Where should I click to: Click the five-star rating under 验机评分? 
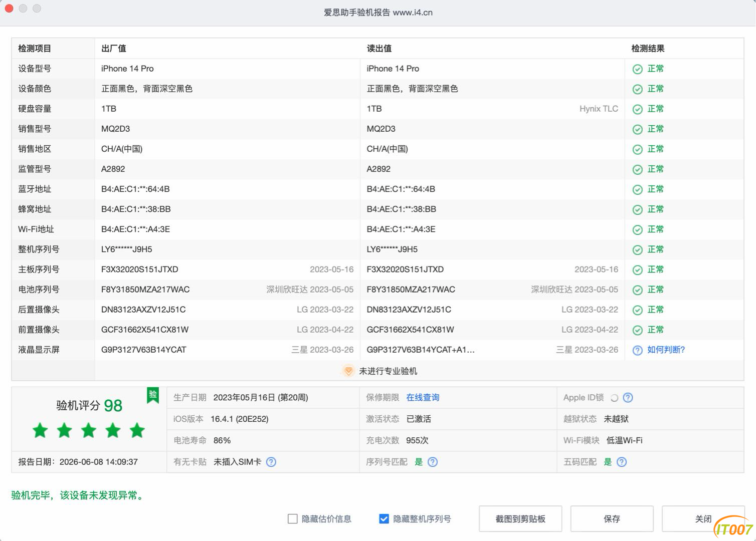(89, 430)
